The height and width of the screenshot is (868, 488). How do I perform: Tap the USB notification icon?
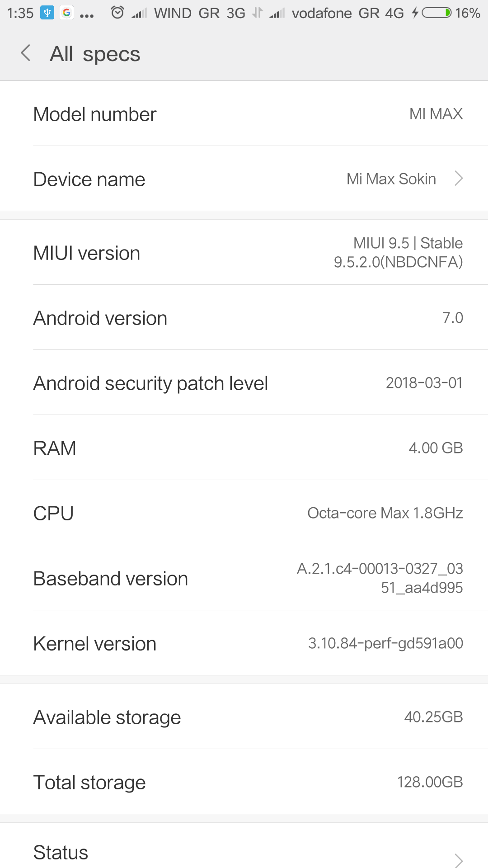point(47,13)
